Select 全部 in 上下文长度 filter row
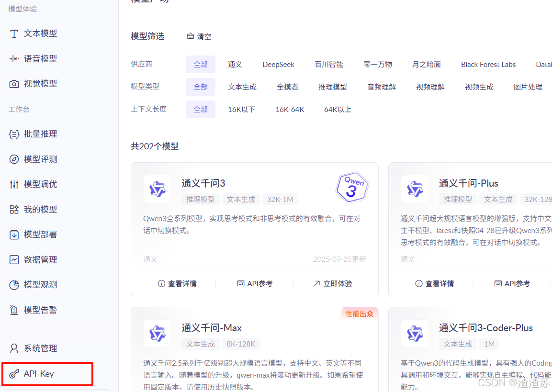This screenshot has height=392, width=552. click(201, 110)
